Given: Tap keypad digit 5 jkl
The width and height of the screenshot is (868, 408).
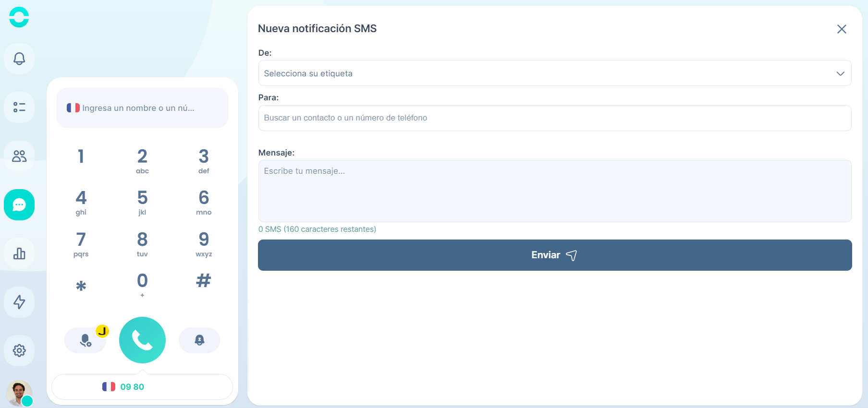Looking at the screenshot, I should tap(142, 202).
